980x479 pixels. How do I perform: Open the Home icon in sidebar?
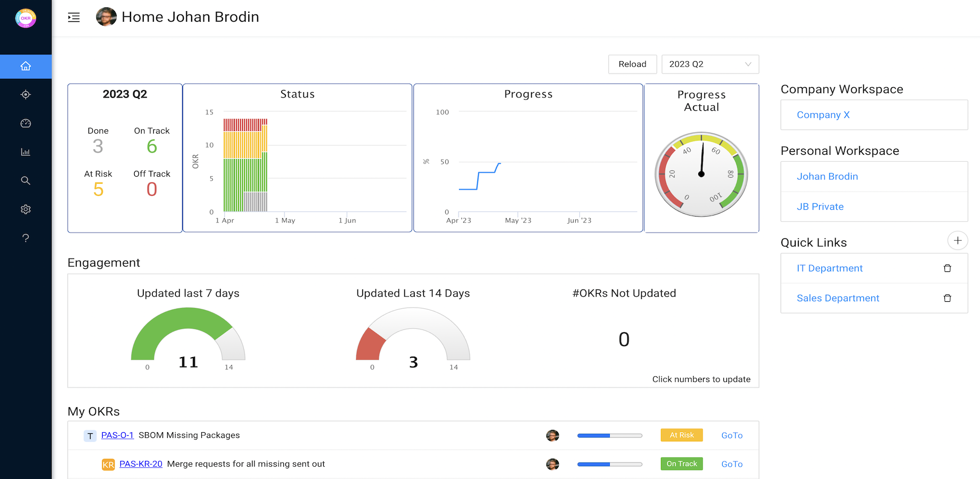(26, 67)
